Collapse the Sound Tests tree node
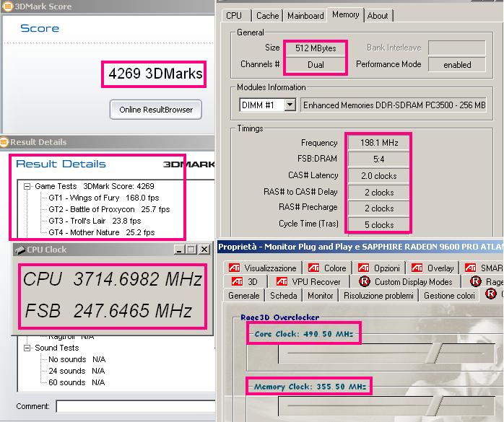This screenshot has width=504, height=422. click(x=27, y=348)
